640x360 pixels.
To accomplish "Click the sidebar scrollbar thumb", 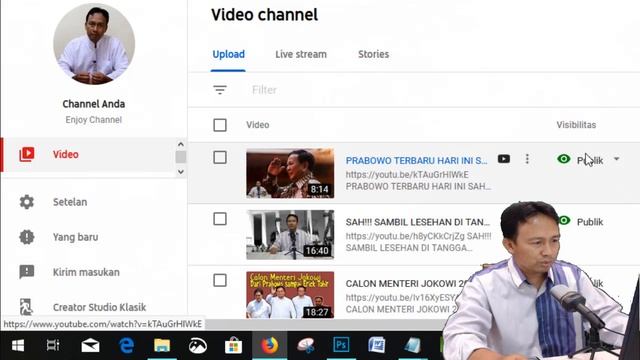I will pyautogui.click(x=181, y=157).
